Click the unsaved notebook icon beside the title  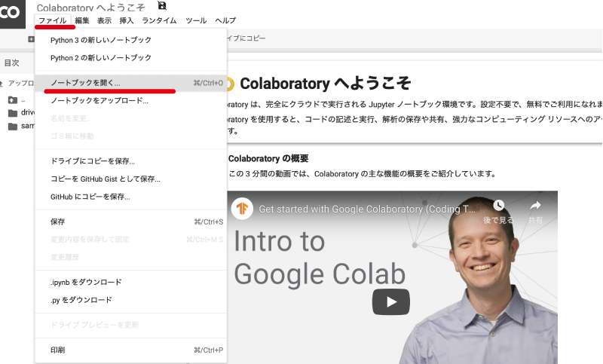tap(162, 5)
